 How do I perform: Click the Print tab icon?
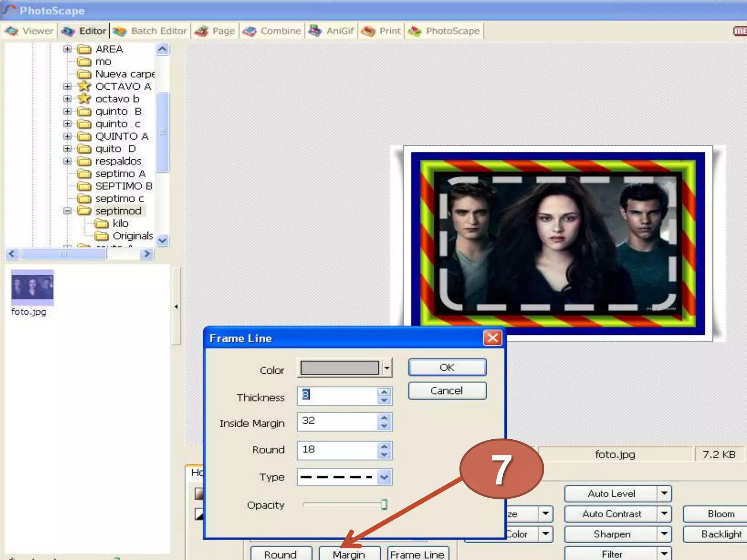pyautogui.click(x=368, y=31)
